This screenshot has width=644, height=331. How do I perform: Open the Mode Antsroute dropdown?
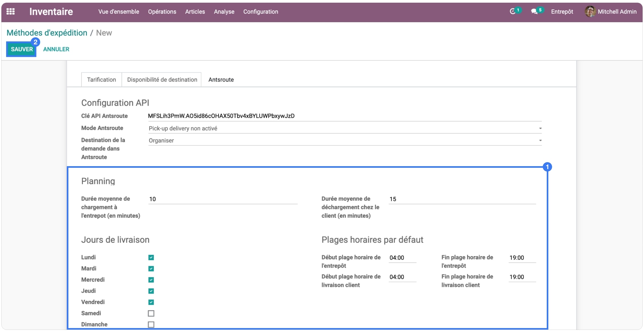345,128
